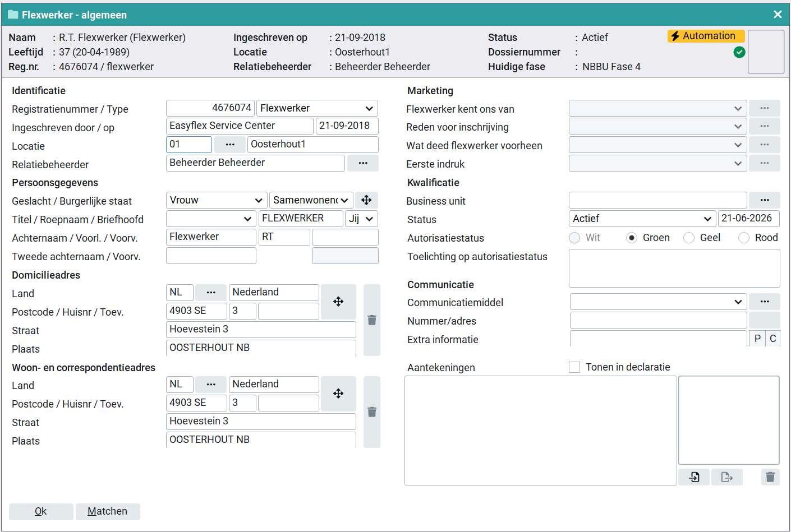Screen dimensions: 791x532
Task: Click the Aantekeningen trash icon
Action: (770, 477)
